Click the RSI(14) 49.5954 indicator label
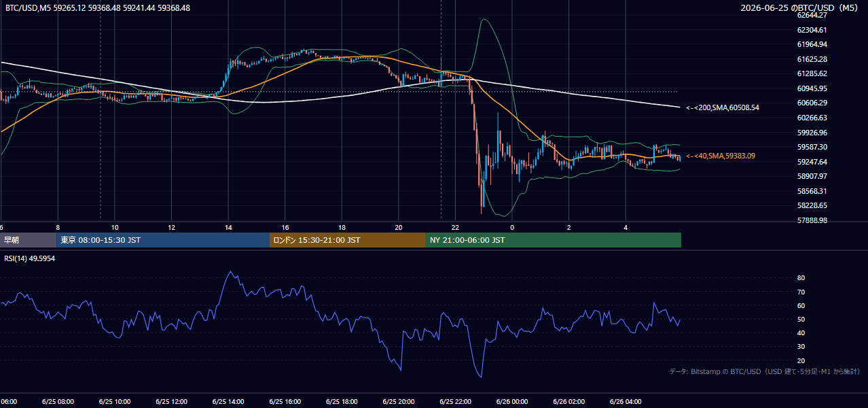This screenshot has width=868, height=408. pyautogui.click(x=30, y=258)
